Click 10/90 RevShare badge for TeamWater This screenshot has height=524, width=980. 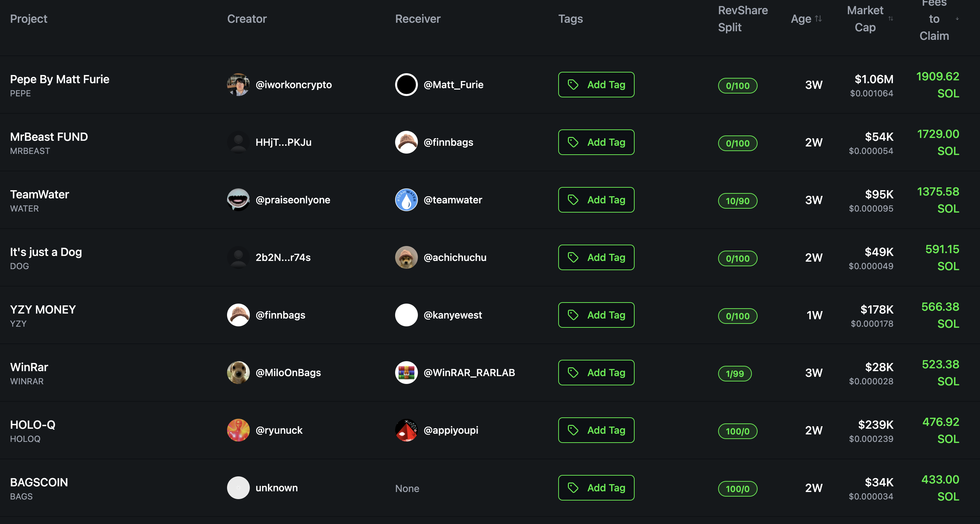point(737,200)
